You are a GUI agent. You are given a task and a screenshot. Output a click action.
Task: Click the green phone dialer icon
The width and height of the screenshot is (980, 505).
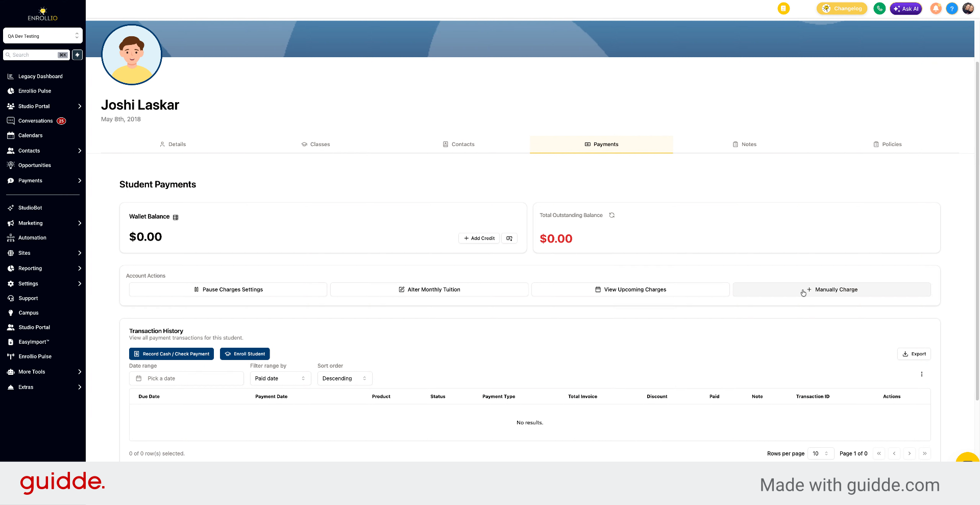879,8
